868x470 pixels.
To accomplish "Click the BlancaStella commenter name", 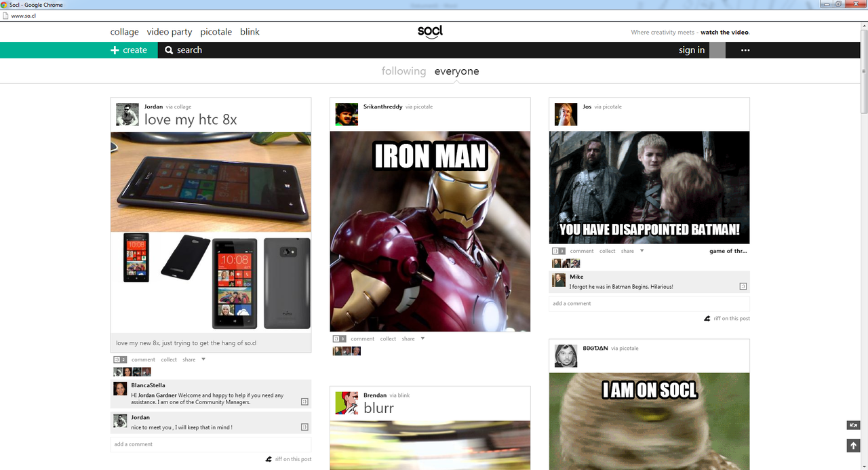I will click(149, 385).
